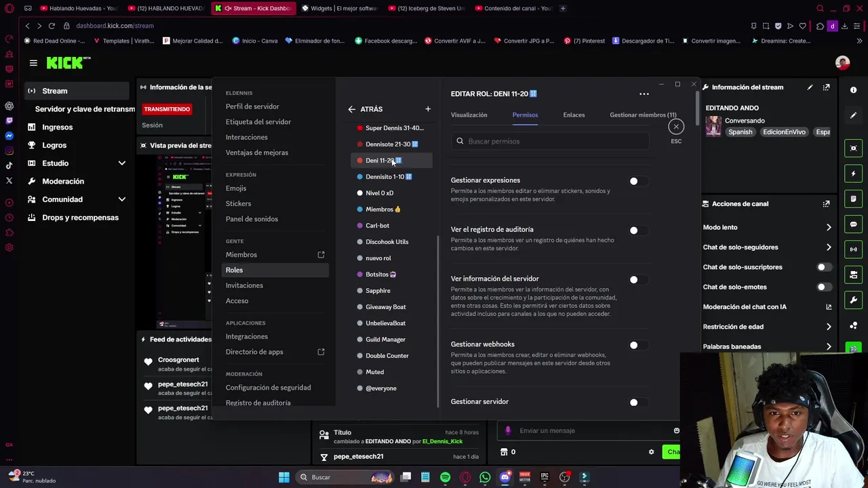Open chat settings gear icon
The image size is (868, 488).
tap(651, 452)
